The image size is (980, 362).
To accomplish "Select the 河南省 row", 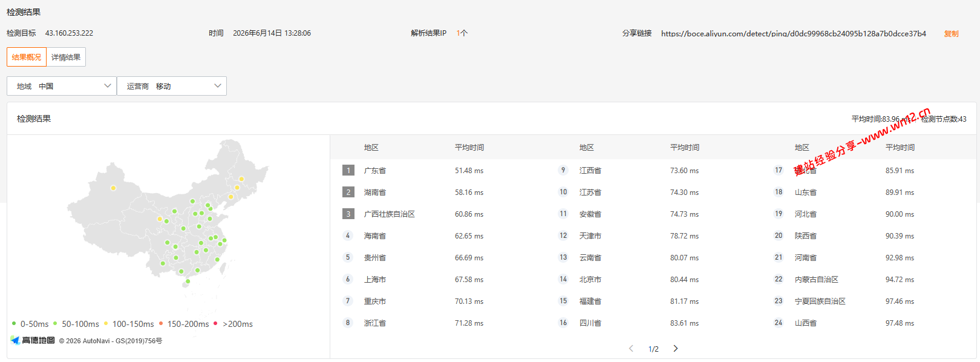I will (x=869, y=258).
